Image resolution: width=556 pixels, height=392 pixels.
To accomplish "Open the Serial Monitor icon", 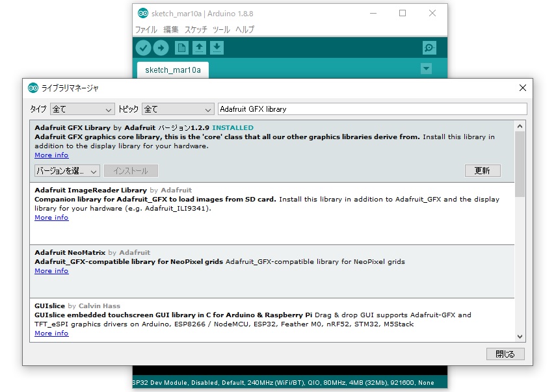I will coord(429,47).
